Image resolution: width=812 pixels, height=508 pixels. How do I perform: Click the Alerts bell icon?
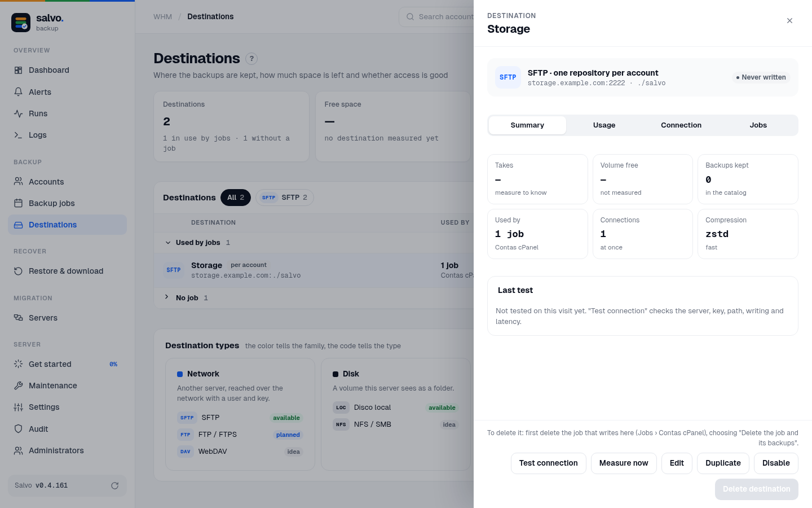click(x=18, y=92)
